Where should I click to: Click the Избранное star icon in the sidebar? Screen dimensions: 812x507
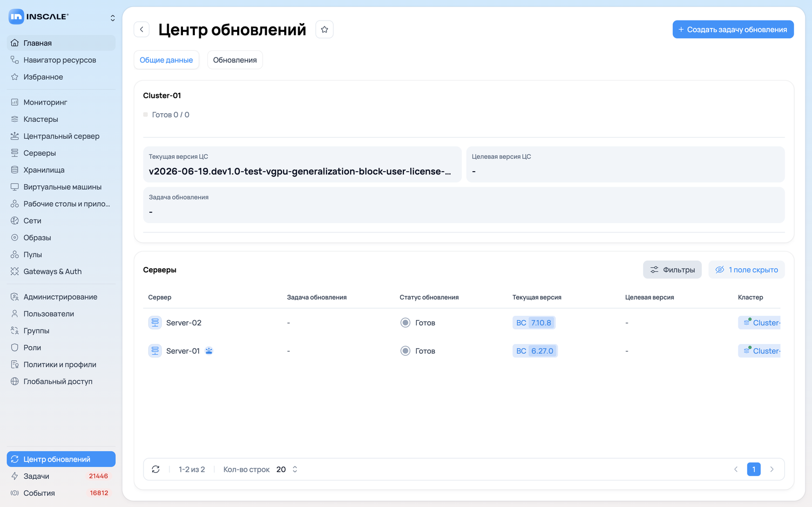click(15, 77)
